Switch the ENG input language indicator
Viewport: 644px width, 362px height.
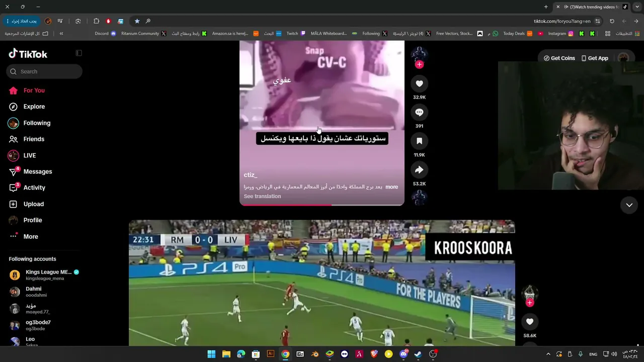593,354
